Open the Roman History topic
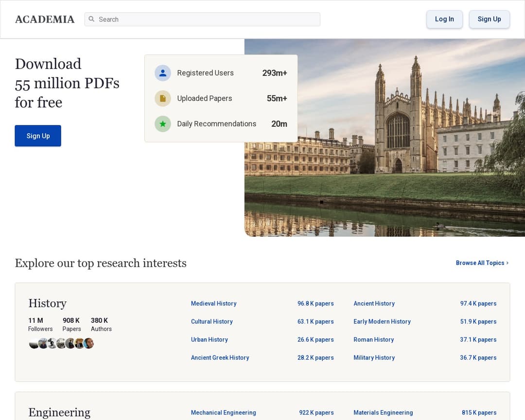 [x=373, y=339]
